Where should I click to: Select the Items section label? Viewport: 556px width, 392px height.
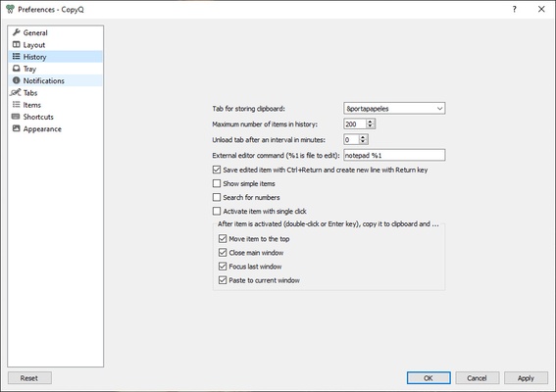[x=32, y=105]
